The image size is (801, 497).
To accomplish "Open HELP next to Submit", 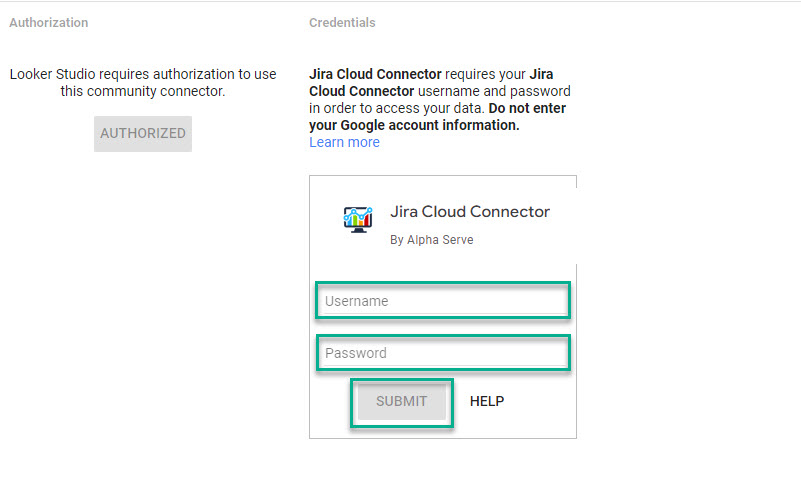I will pos(487,401).
